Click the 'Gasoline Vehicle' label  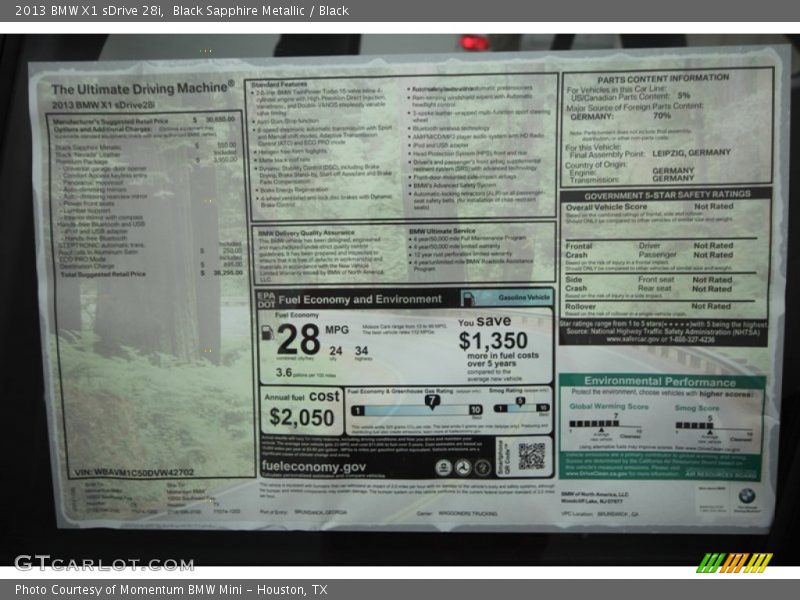click(524, 297)
